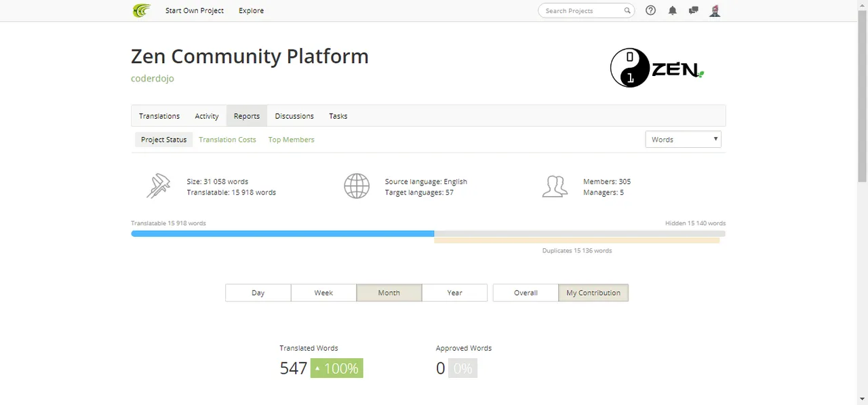Click the members people icon
Screen dimensions: 868x405
click(x=555, y=186)
